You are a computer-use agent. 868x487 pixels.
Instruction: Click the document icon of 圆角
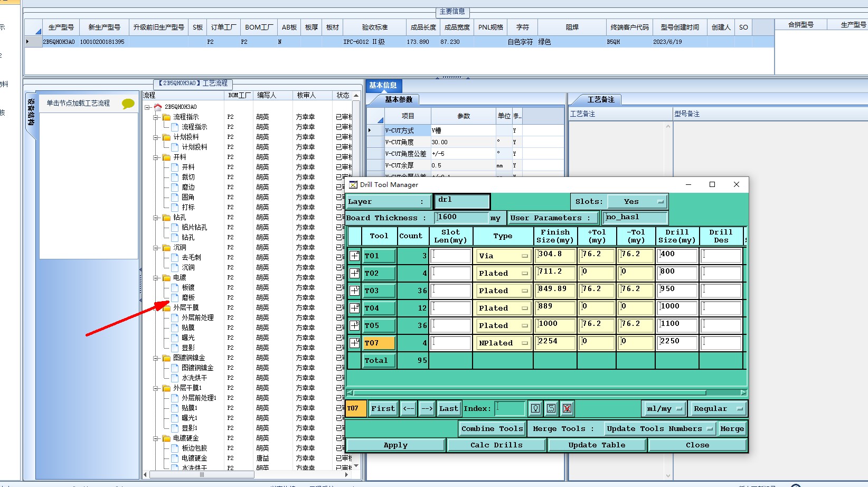click(x=175, y=198)
